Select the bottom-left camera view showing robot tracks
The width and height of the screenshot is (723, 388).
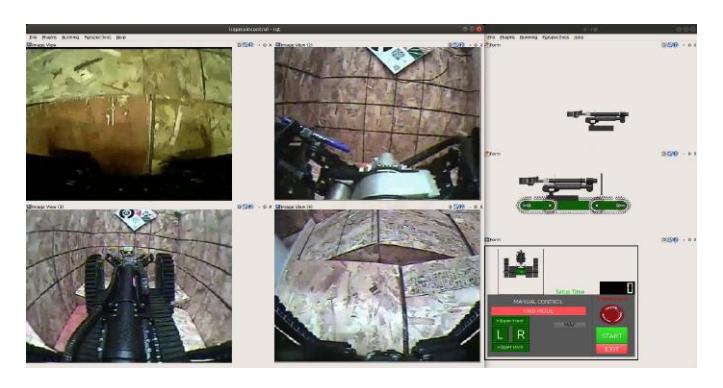[129, 286]
